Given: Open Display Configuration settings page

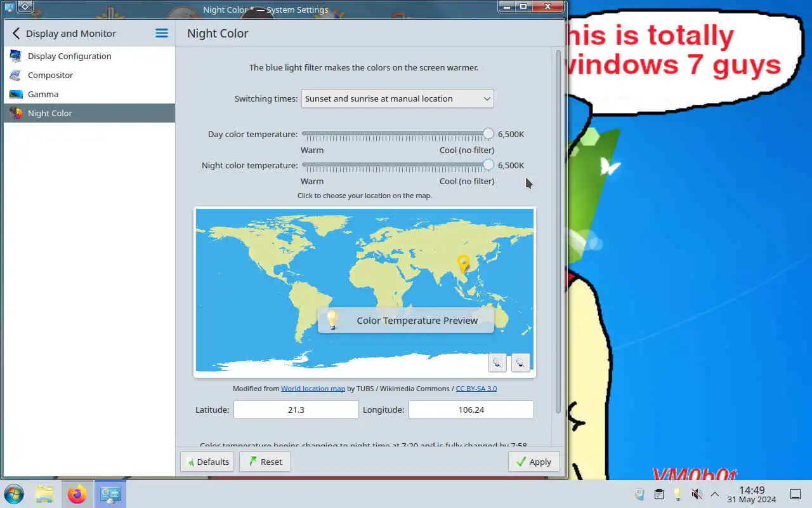Looking at the screenshot, I should click(89, 56).
